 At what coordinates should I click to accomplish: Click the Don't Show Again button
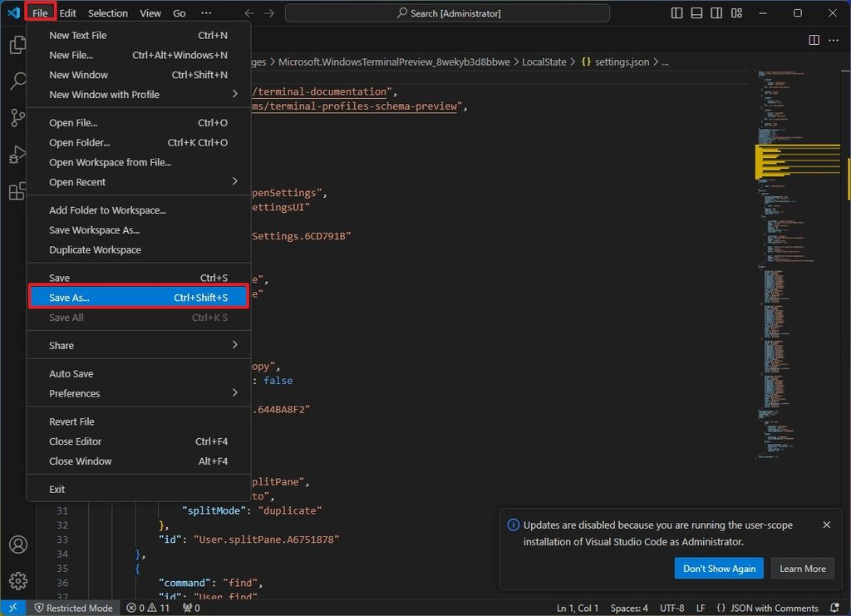coord(718,568)
